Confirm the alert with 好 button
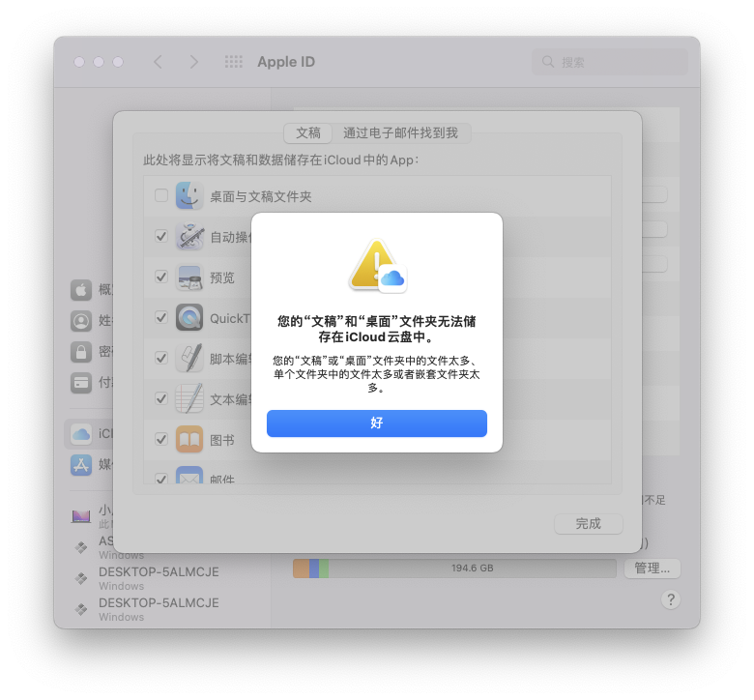The image size is (754, 700). click(x=377, y=423)
